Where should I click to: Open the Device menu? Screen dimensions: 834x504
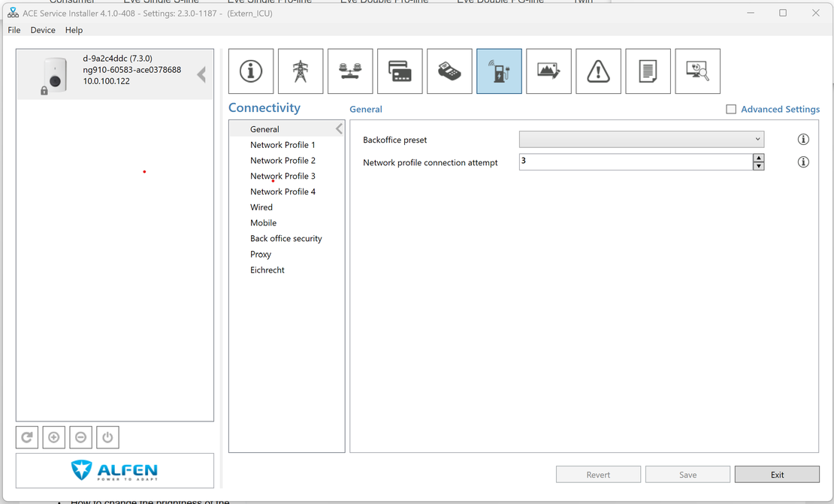43,30
